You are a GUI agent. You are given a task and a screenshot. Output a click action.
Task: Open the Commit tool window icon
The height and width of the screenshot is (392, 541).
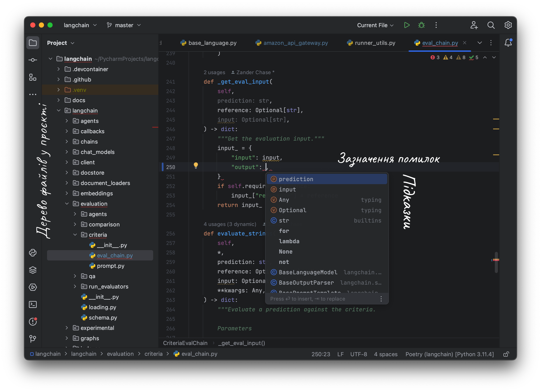[33, 60]
